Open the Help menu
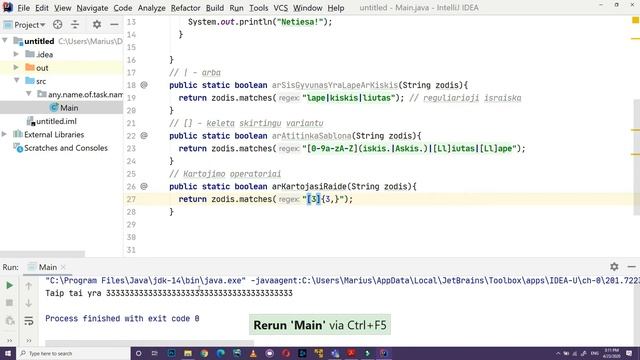Image resolution: width=640 pixels, height=360 pixels. pos(336,8)
